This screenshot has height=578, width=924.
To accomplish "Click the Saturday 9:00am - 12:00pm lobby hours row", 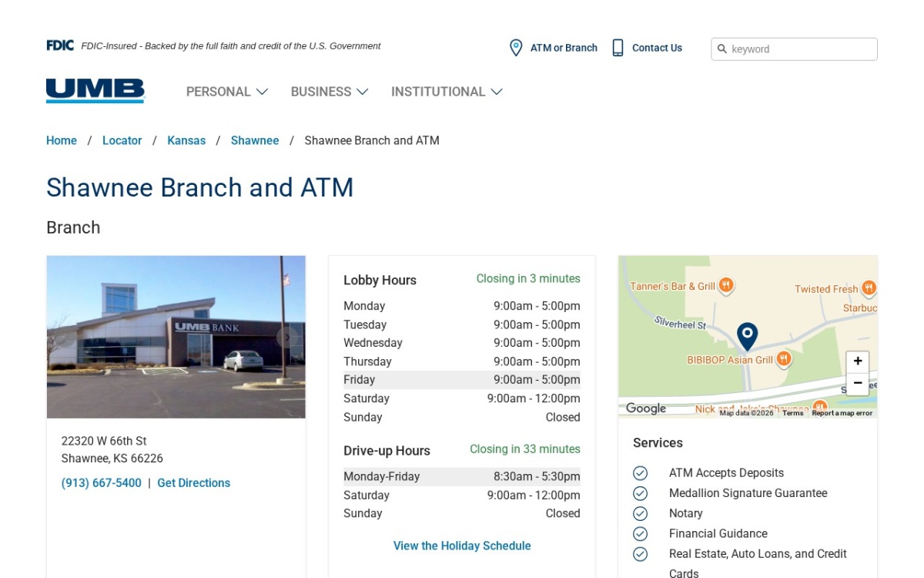I will click(x=462, y=398).
